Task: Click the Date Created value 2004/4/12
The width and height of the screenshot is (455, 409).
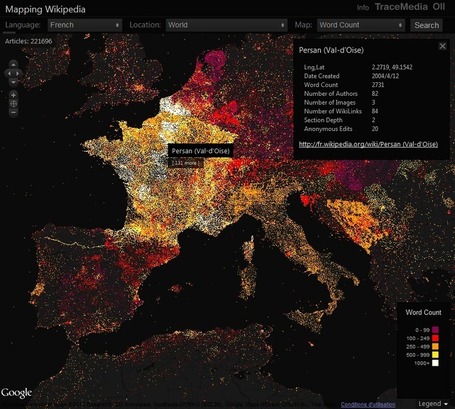Action: pos(385,76)
